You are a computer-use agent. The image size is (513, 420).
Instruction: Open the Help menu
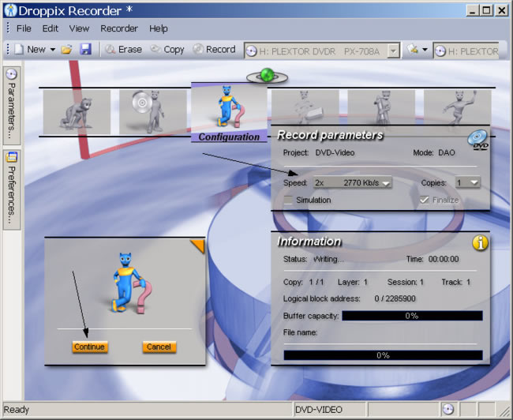click(159, 28)
